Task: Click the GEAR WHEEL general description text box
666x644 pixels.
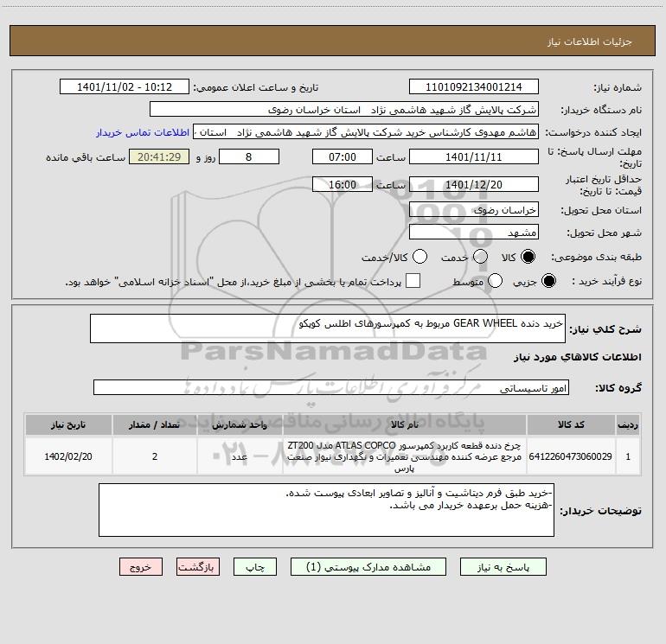Action: pyautogui.click(x=327, y=329)
